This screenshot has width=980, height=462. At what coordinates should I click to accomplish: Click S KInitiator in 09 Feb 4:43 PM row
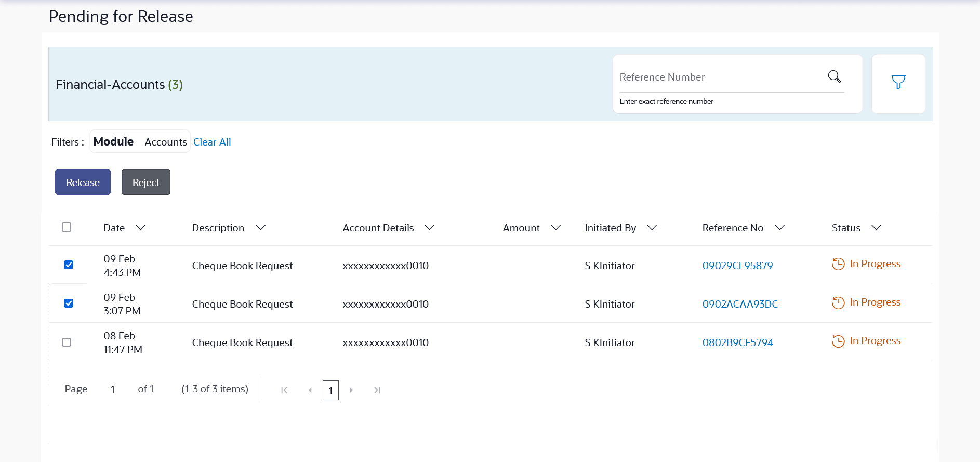coord(610,266)
